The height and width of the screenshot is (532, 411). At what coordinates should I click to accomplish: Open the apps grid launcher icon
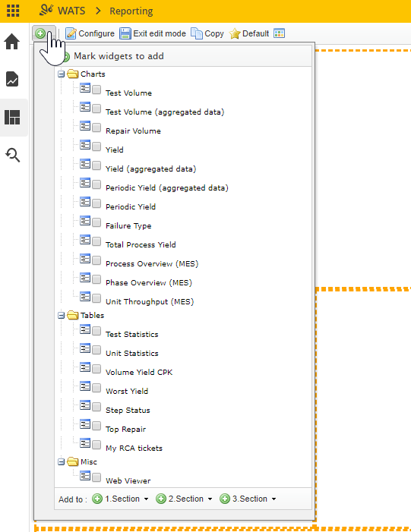13,11
